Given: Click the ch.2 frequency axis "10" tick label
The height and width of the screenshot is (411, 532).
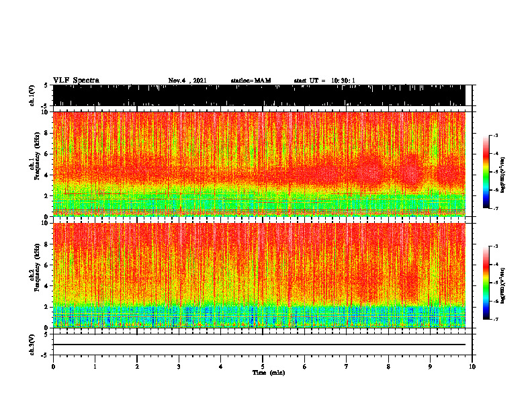Looking at the screenshot, I should point(46,223).
